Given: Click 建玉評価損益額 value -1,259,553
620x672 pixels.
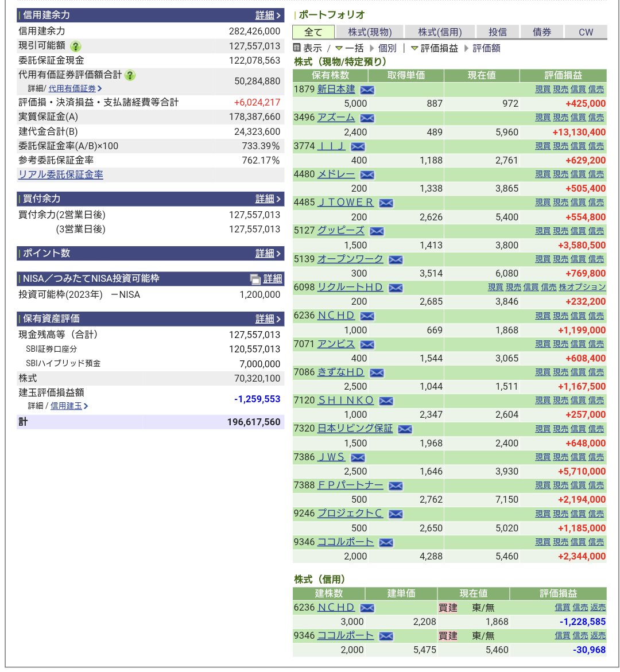Looking at the screenshot, I should coord(257,399).
